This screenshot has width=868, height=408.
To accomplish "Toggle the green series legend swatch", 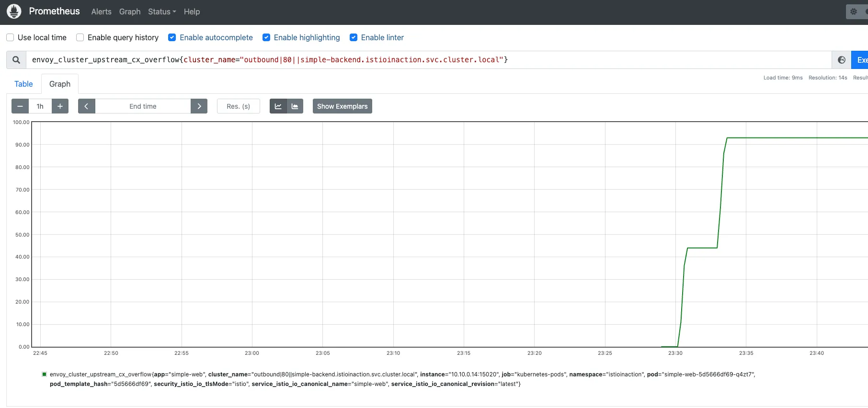I will (45, 374).
